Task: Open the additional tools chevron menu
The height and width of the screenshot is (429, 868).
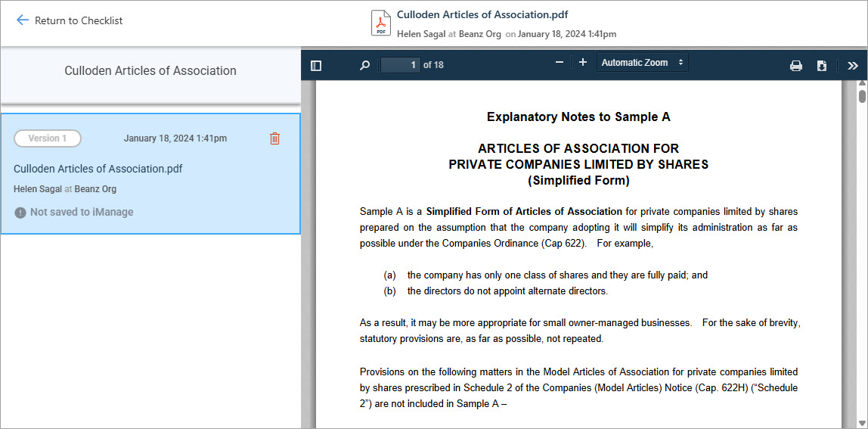Action: [x=853, y=66]
